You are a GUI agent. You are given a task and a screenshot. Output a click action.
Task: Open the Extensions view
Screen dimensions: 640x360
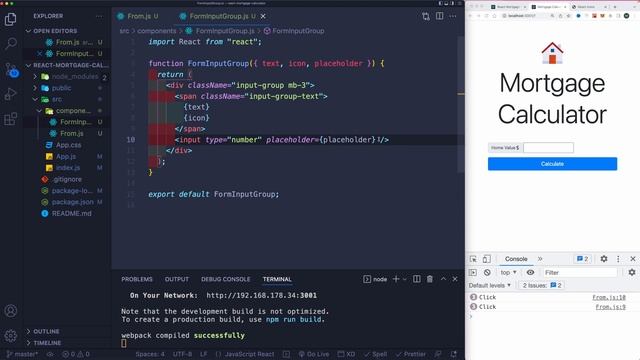11,119
